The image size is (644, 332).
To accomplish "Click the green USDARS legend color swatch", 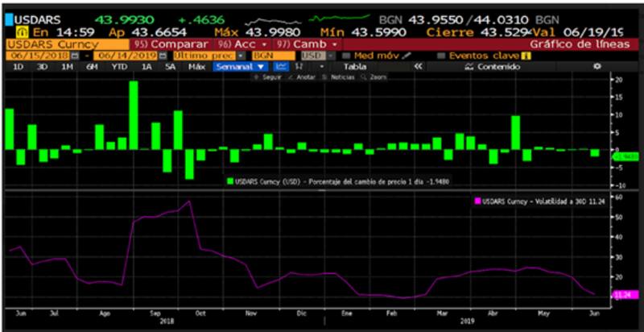I will coord(229,181).
